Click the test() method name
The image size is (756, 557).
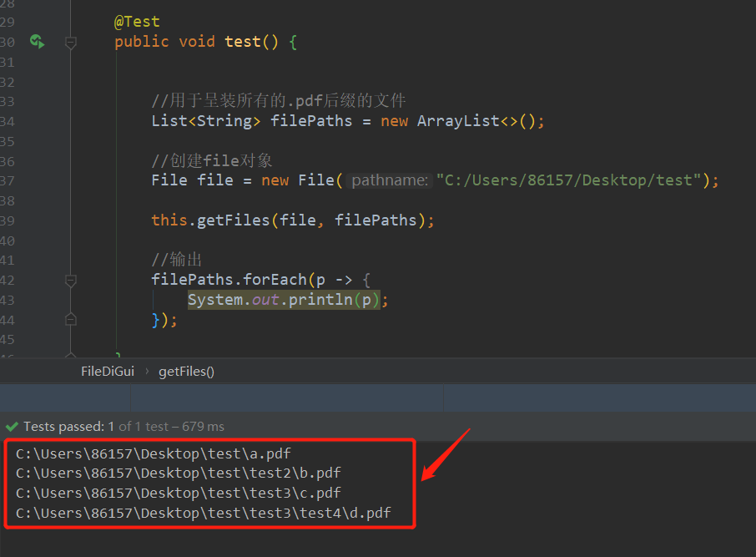(x=243, y=42)
